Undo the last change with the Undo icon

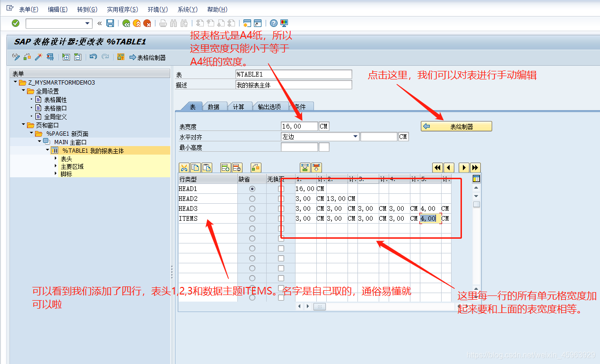pyautogui.click(x=93, y=57)
